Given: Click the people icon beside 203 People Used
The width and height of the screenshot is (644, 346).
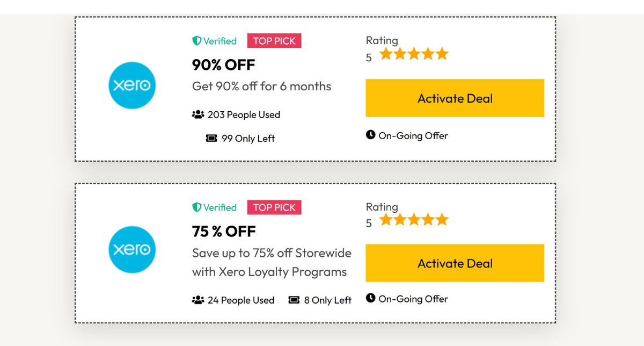Looking at the screenshot, I should [x=198, y=114].
